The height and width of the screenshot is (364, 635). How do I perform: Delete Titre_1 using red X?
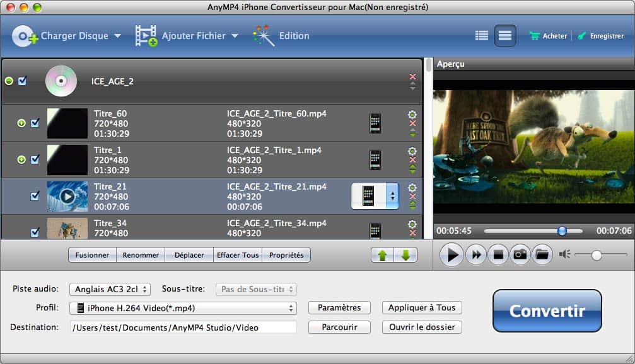(412, 160)
